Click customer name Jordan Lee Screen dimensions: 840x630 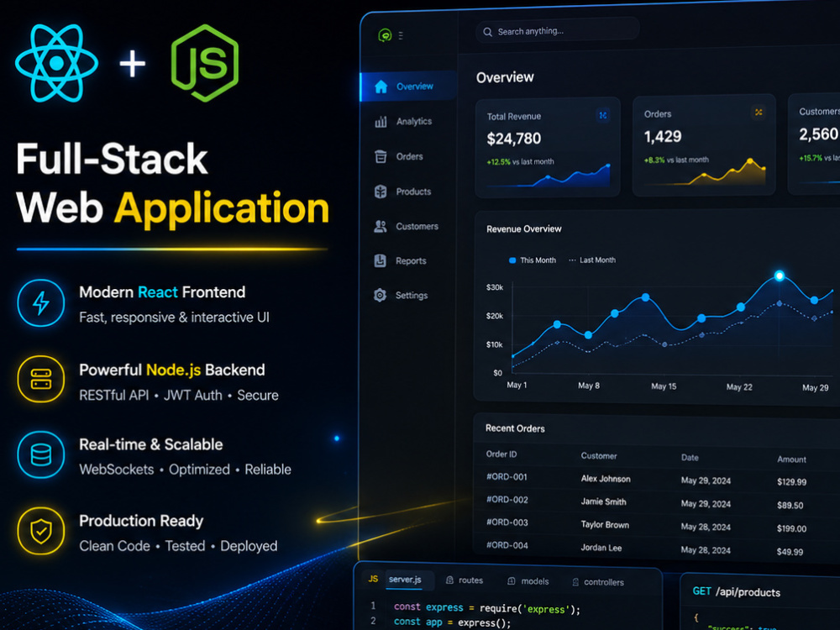pyautogui.click(x=601, y=548)
